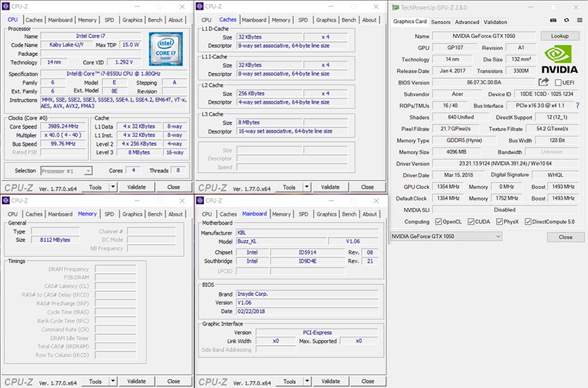Click the app icon of the CPU-Z CPU window
The height and width of the screenshot is (388, 588).
click(x=6, y=6)
